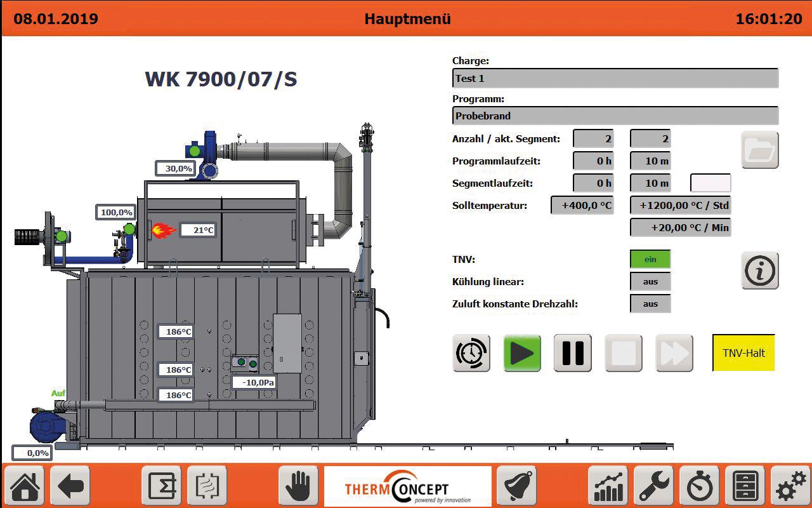Image resolution: width=812 pixels, height=508 pixels.
Task: Open the archive drawer icon
Action: [x=745, y=486]
